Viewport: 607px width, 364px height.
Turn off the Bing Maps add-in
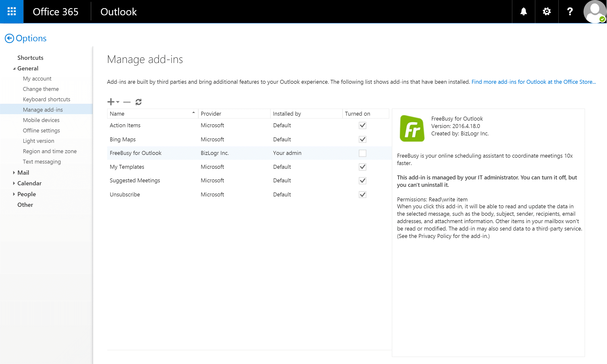[362, 139]
